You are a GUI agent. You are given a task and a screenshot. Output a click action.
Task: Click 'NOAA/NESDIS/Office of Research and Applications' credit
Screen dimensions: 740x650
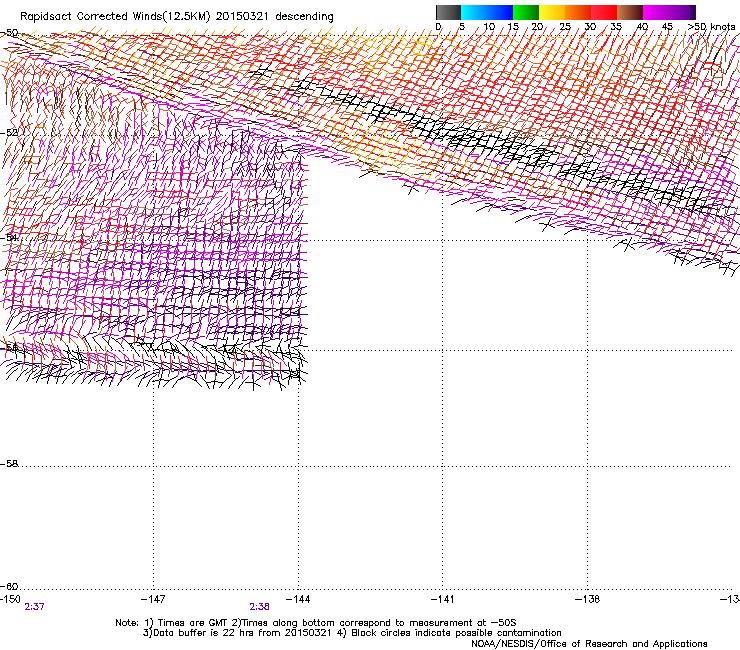coord(589,644)
